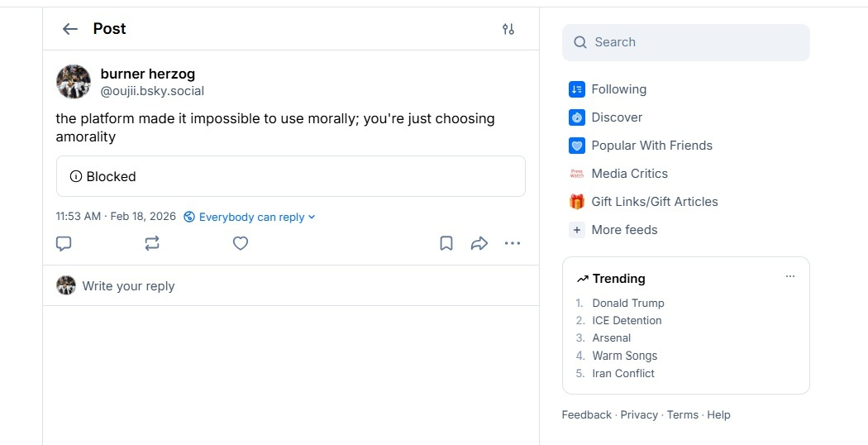Open Trending panel three-dot menu

coord(790,276)
